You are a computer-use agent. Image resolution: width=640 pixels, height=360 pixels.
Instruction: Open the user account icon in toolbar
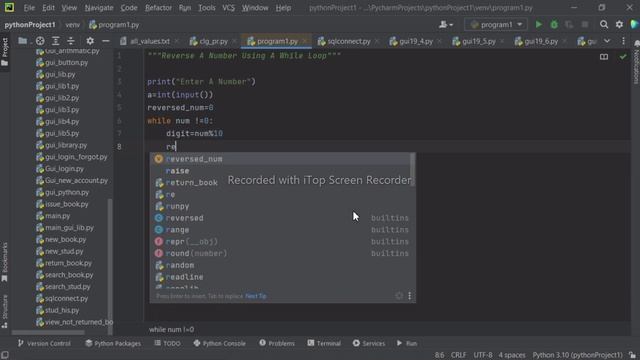[445, 25]
